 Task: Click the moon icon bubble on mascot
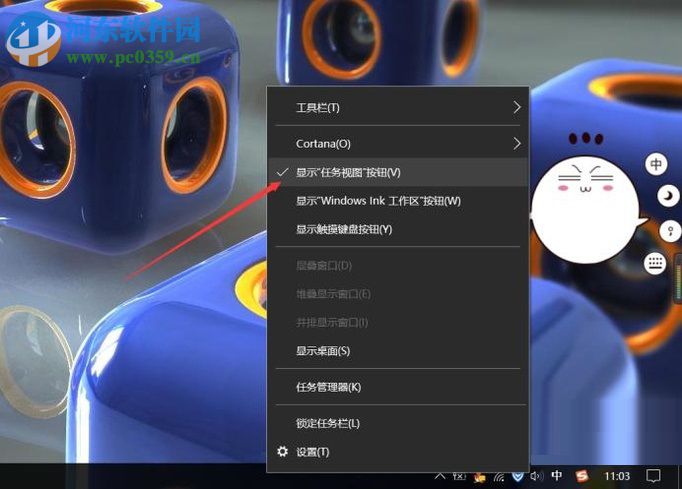point(669,196)
